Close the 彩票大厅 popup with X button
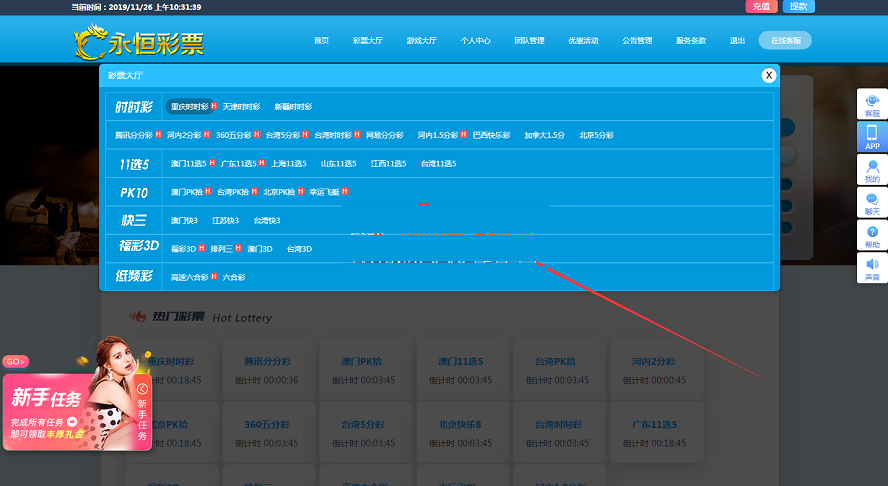Viewport: 888px width, 486px height. tap(768, 75)
